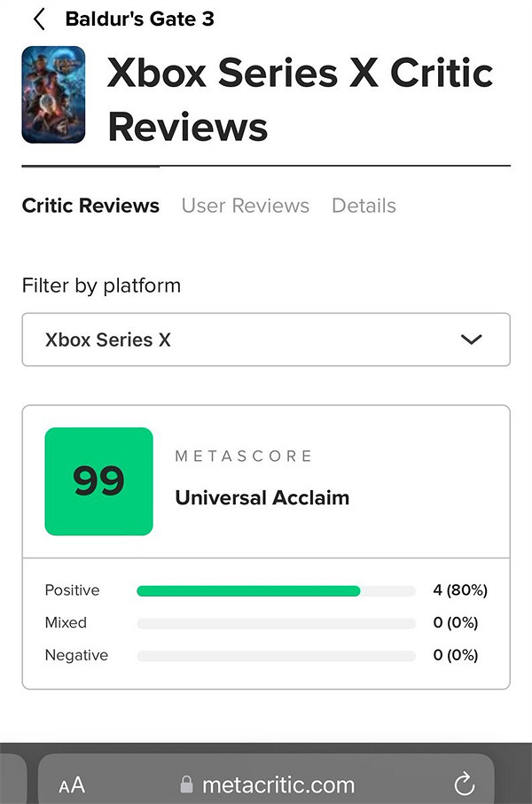Tap Universal Acclaim text
Image resolution: width=532 pixels, height=804 pixels.
pyautogui.click(x=261, y=497)
